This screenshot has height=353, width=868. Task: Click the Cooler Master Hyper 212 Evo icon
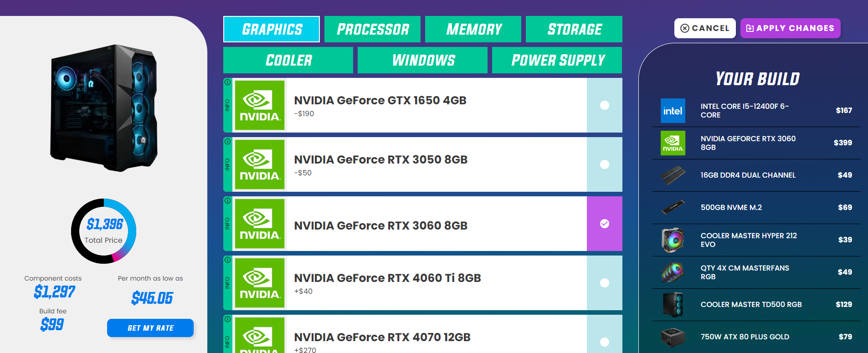tap(673, 240)
